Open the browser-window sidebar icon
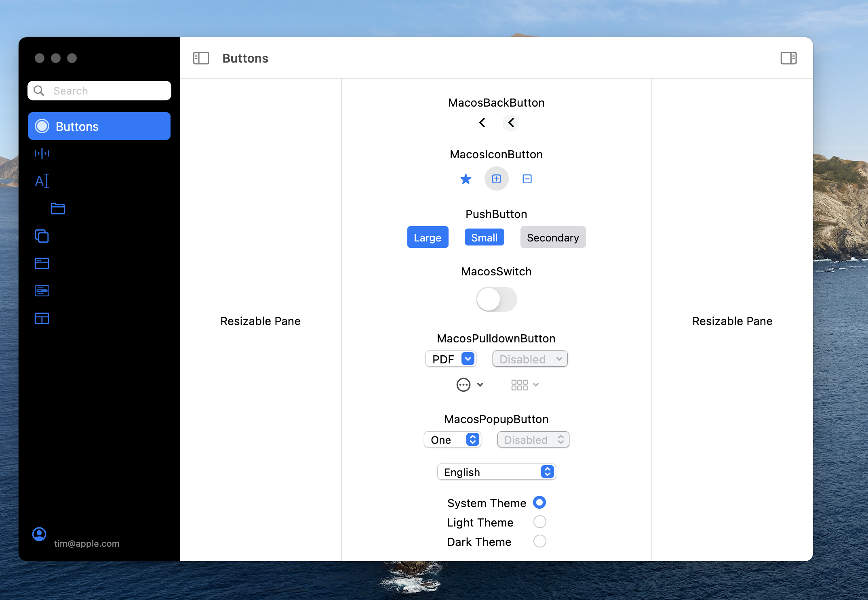Viewport: 868px width, 600px height. click(x=42, y=263)
